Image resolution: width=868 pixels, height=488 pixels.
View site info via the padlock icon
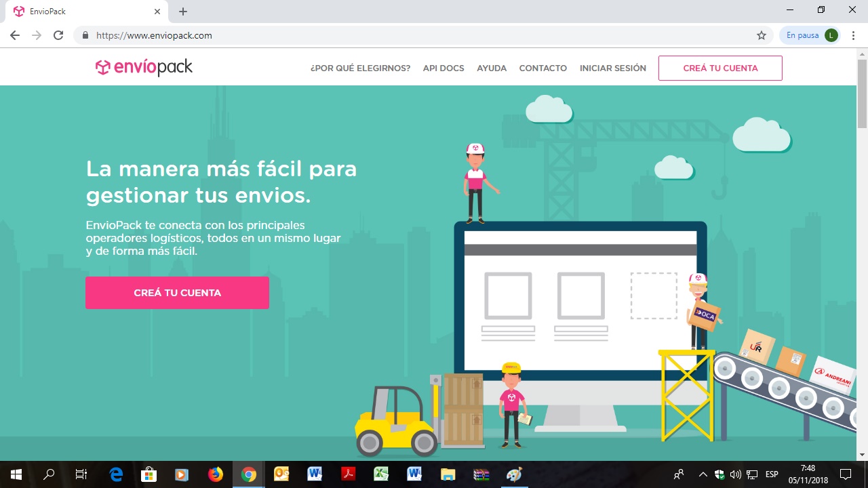(85, 35)
